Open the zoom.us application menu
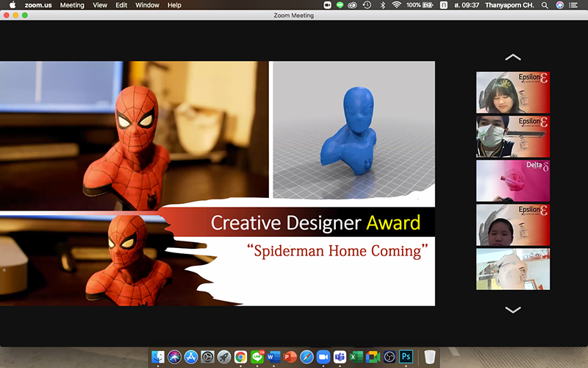The image size is (588, 368). point(37,5)
